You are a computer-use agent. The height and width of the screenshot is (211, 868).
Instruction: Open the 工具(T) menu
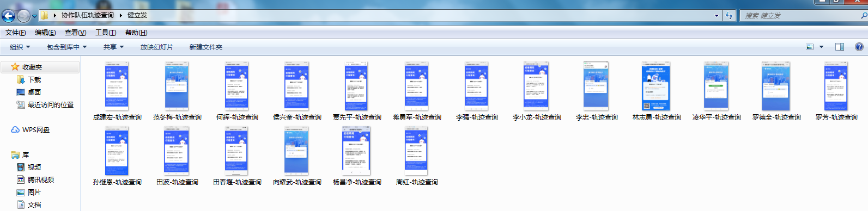coord(106,33)
